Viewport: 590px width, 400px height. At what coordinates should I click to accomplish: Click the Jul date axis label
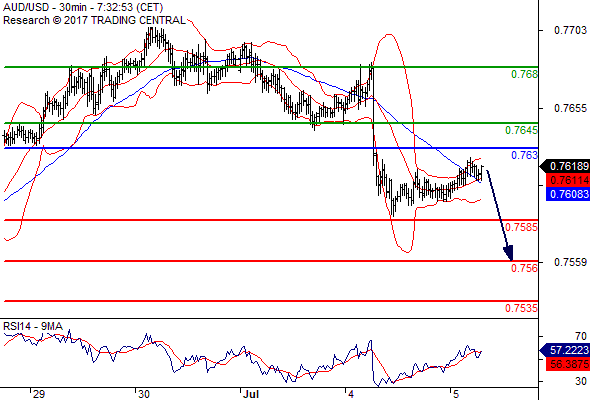coord(251,394)
